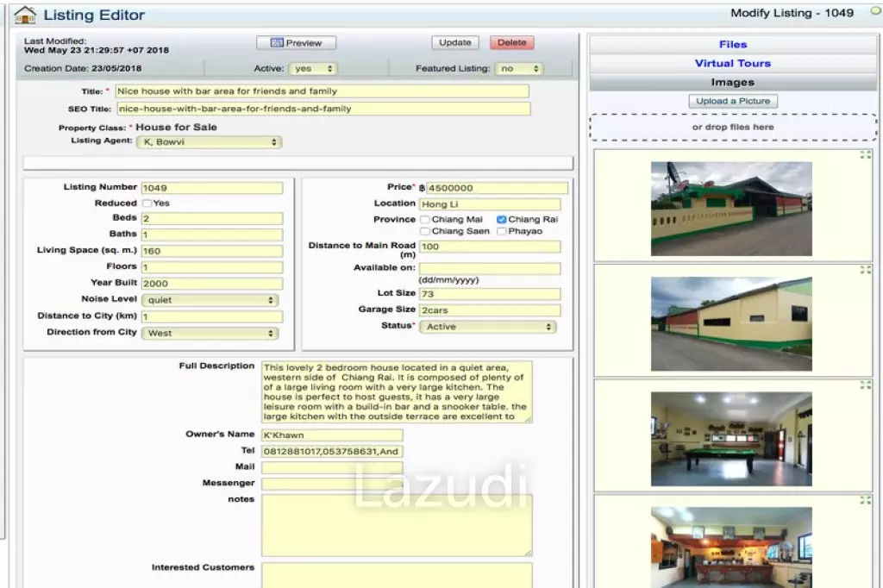883x588 pixels.
Task: Click the Tel input field
Action: pos(332,452)
